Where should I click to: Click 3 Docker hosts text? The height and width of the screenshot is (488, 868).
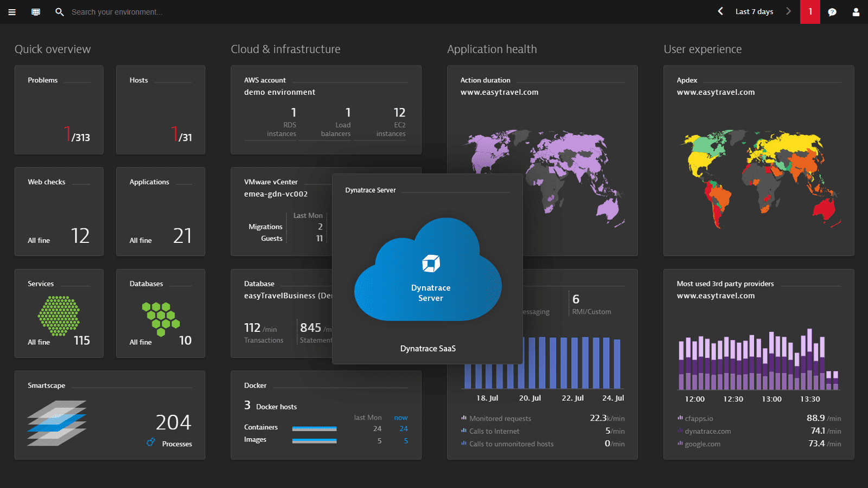pyautogui.click(x=270, y=406)
